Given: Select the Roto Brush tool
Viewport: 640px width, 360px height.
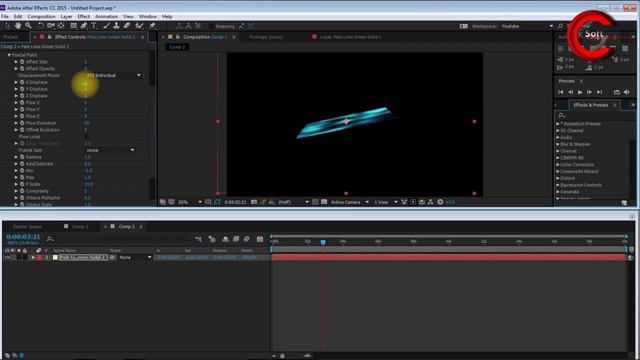Looking at the screenshot, I should tap(139, 26).
